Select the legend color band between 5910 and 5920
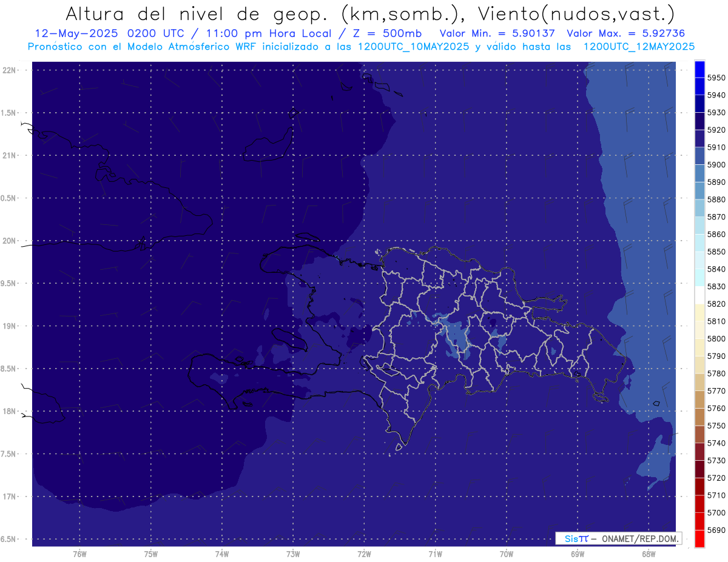This screenshot has width=728, height=562. tap(699, 139)
